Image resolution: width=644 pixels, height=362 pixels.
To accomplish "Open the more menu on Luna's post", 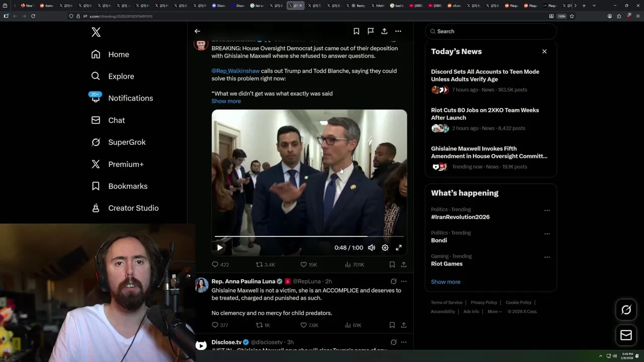I will [x=404, y=282].
